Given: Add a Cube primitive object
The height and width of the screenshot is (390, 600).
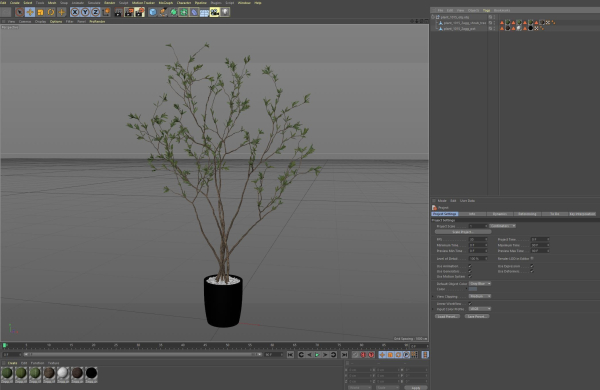Looking at the screenshot, I should pyautogui.click(x=153, y=12).
